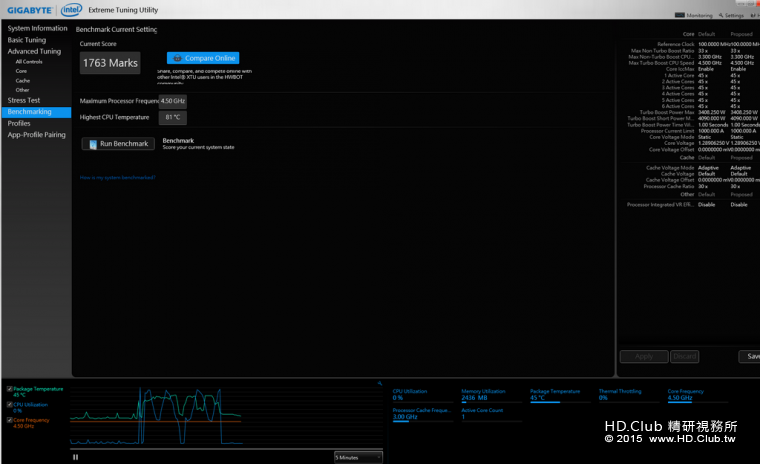This screenshot has height=464, width=760.
Task: Open App-Profile Pairing section
Action: click(x=36, y=135)
